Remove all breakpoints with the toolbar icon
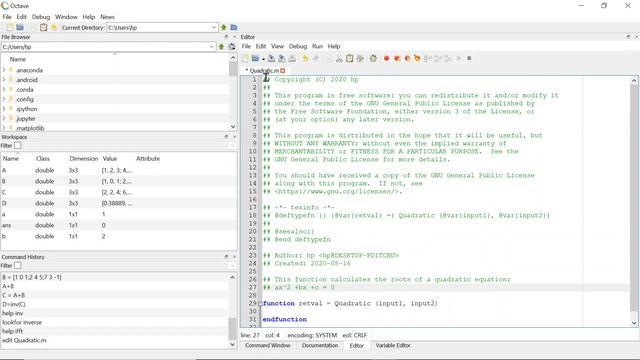This screenshot has width=640, height=360. 417,58
